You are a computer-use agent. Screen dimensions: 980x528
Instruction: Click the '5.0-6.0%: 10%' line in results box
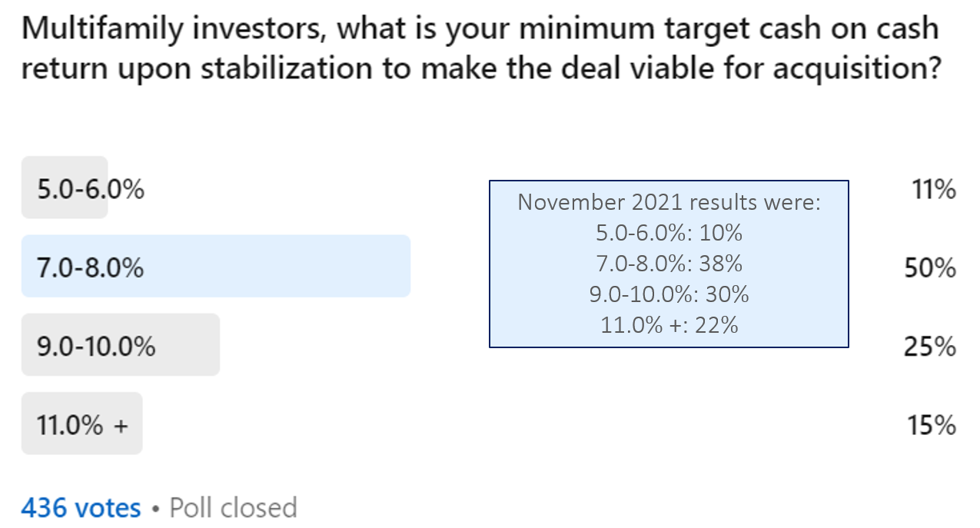[x=669, y=233]
